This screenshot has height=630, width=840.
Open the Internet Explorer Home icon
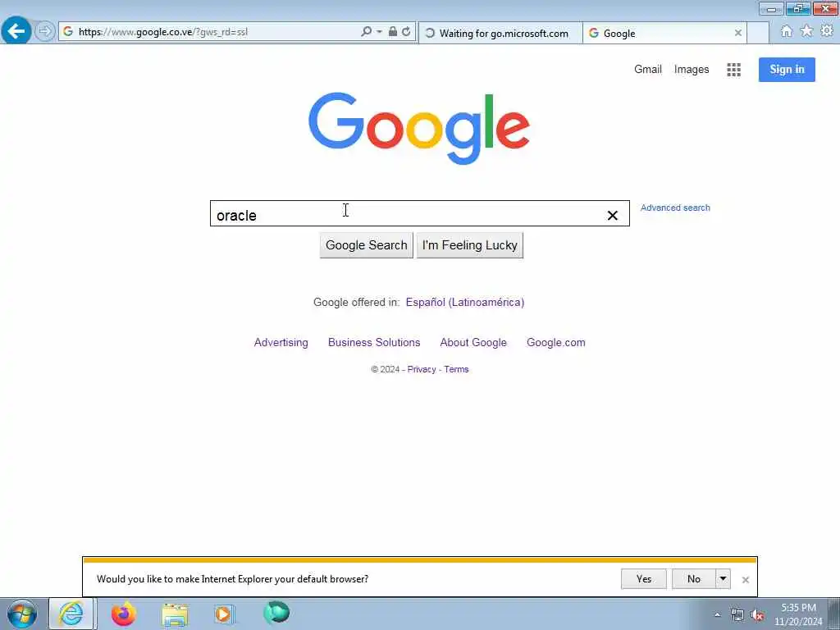[786, 32]
